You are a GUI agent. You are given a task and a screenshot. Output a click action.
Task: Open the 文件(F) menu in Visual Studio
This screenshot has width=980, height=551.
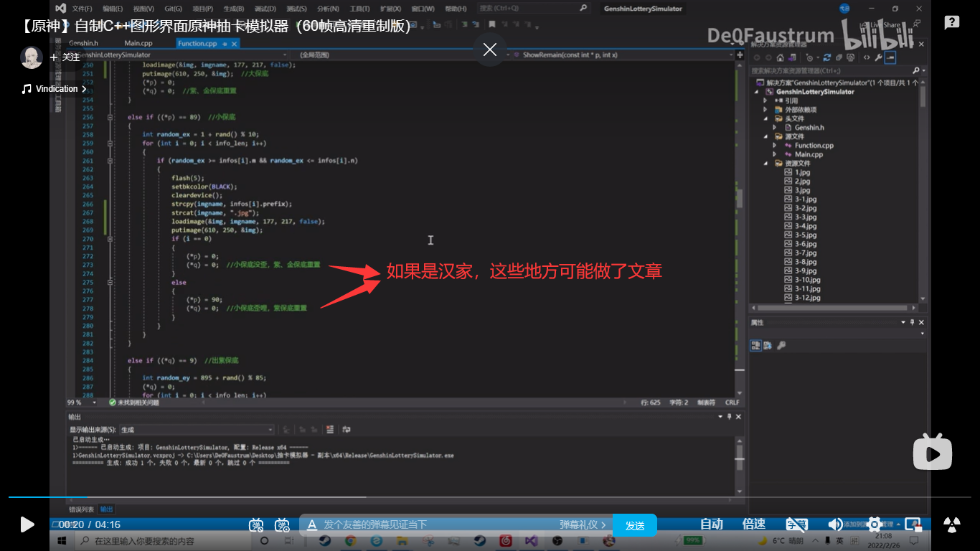tap(82, 9)
